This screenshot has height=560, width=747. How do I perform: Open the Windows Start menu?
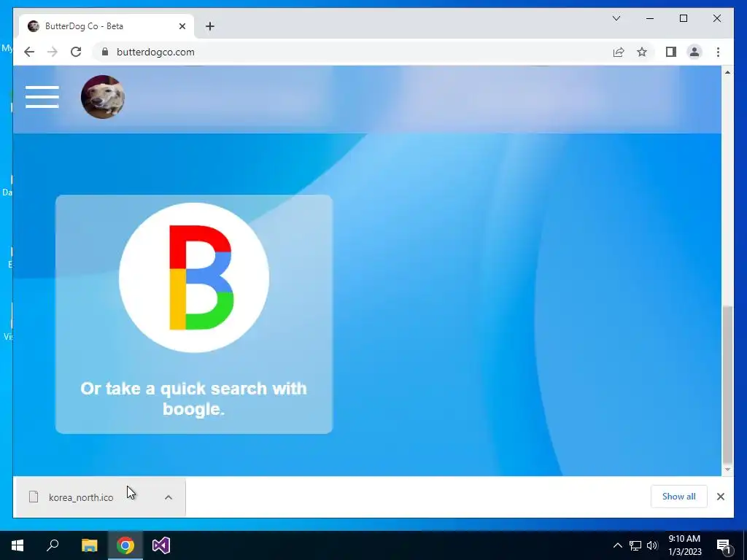(x=18, y=545)
